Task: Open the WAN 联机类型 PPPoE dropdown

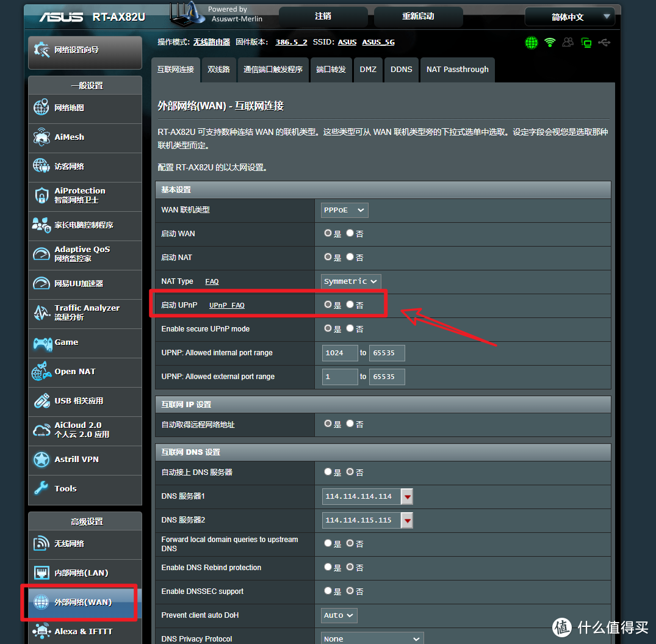Action: click(x=345, y=210)
